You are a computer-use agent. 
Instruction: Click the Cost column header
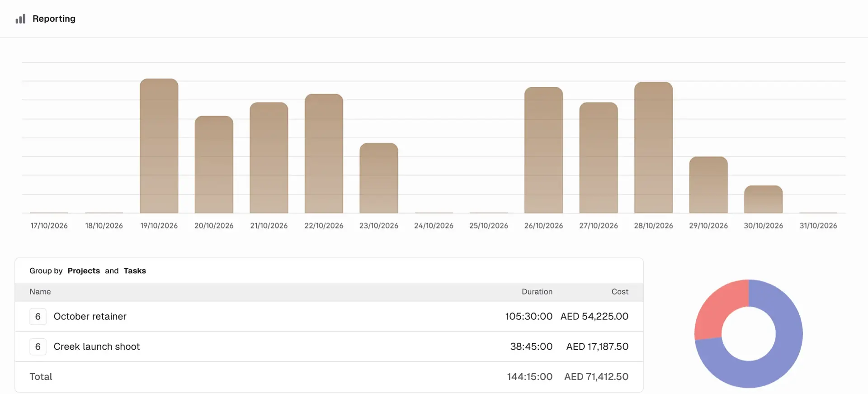[x=620, y=292]
